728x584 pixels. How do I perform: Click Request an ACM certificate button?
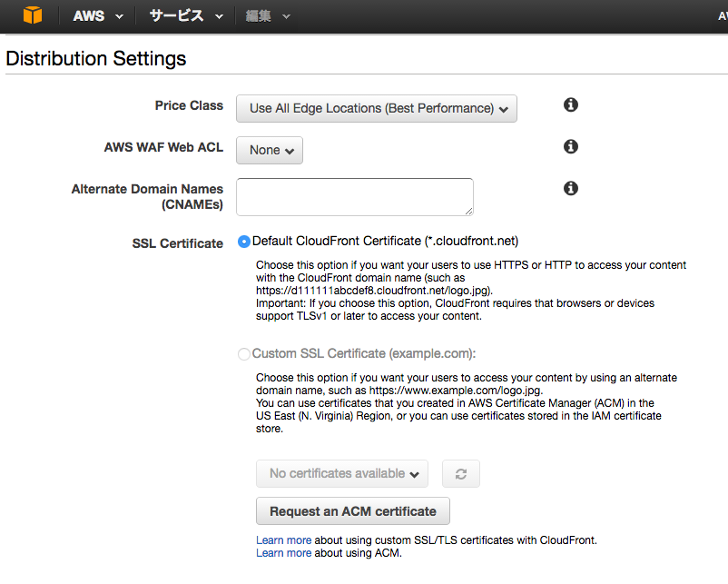pos(353,511)
